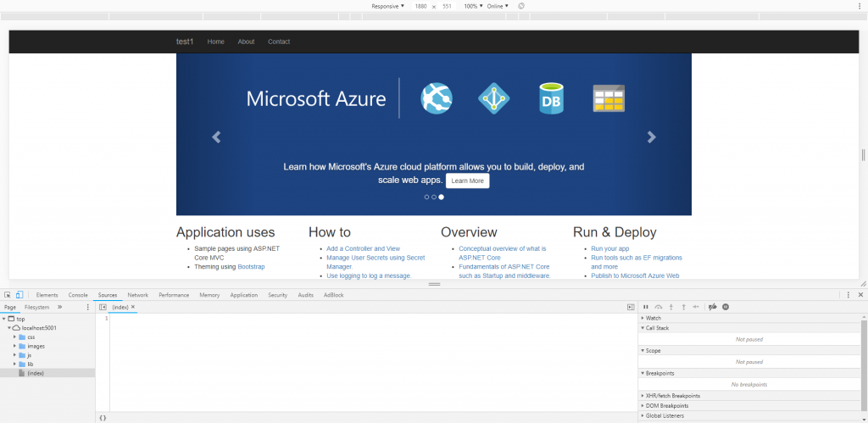Activate the inspect element picker icon

click(x=8, y=295)
